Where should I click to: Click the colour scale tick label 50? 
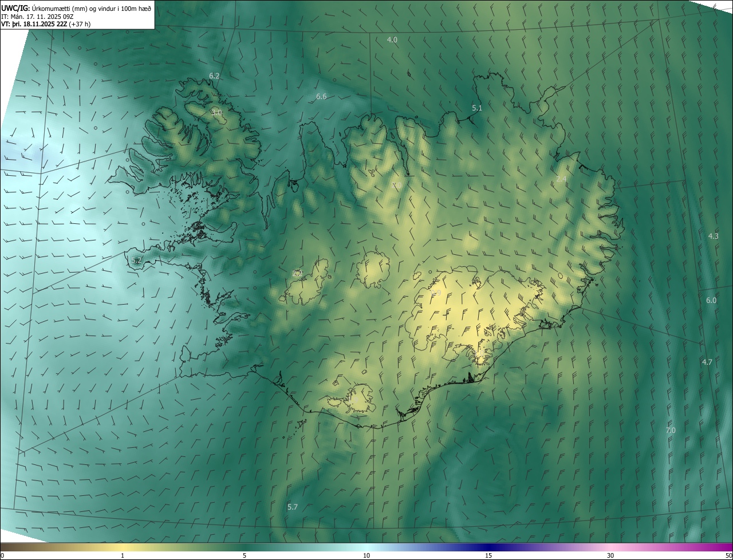tap(728, 555)
